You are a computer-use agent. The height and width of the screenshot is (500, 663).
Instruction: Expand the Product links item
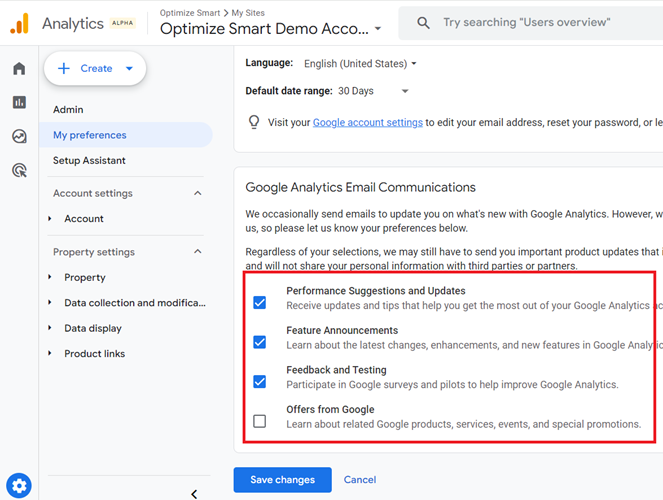(50, 353)
